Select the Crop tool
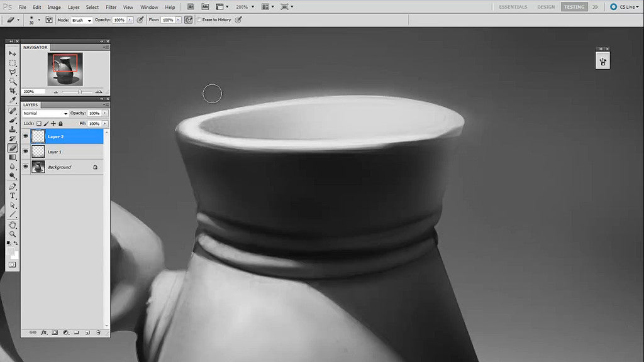The height and width of the screenshot is (362, 644). pos(13,90)
